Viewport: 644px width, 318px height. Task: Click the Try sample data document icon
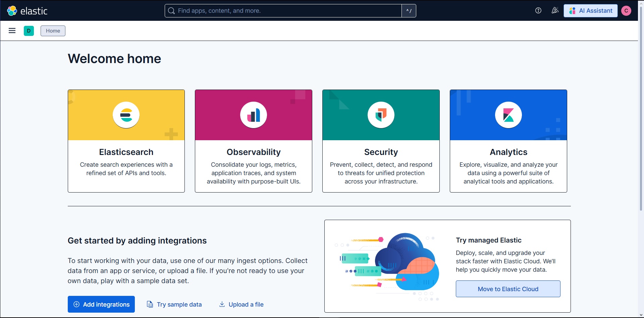[150, 304]
